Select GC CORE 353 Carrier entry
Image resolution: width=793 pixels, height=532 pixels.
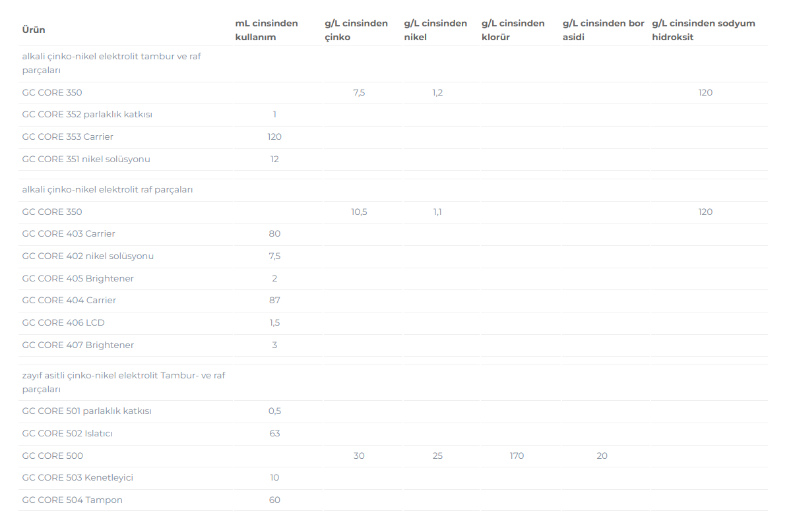[x=67, y=136]
